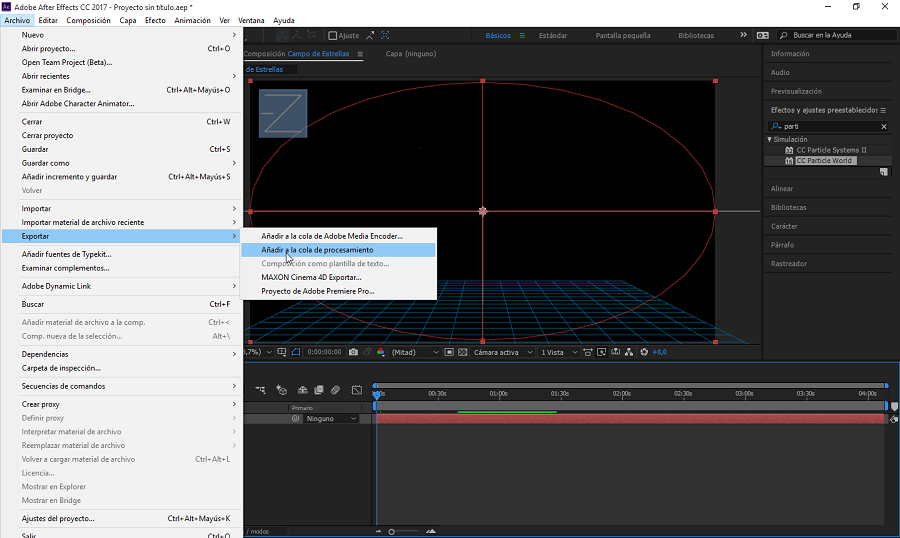Open the Efecto menu
The width and height of the screenshot is (900, 538).
pyautogui.click(x=155, y=20)
